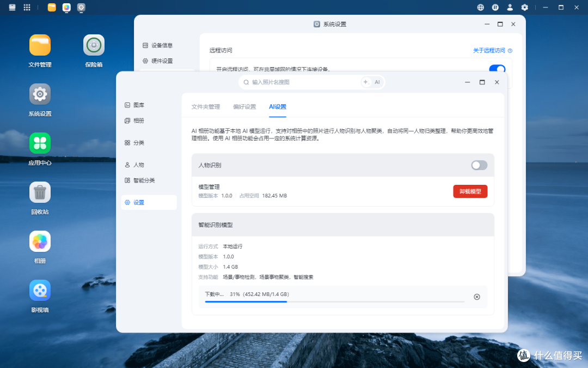This screenshot has height=368, width=588.
Task: Click the help icon next to 关于远程访问
Action: coord(510,51)
